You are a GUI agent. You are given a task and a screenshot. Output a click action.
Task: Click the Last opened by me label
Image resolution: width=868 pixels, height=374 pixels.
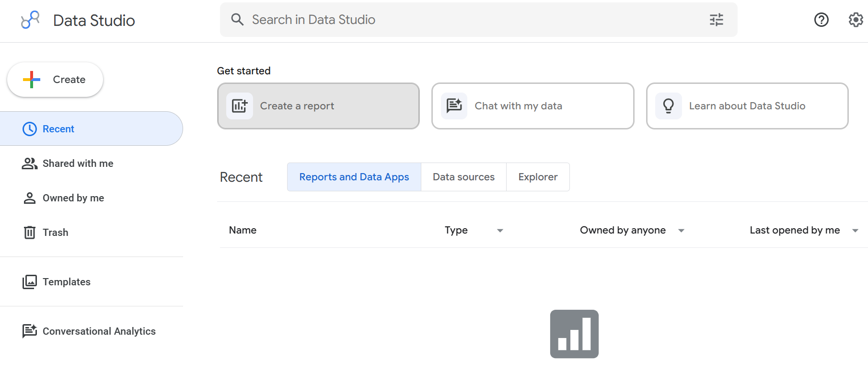tap(795, 230)
